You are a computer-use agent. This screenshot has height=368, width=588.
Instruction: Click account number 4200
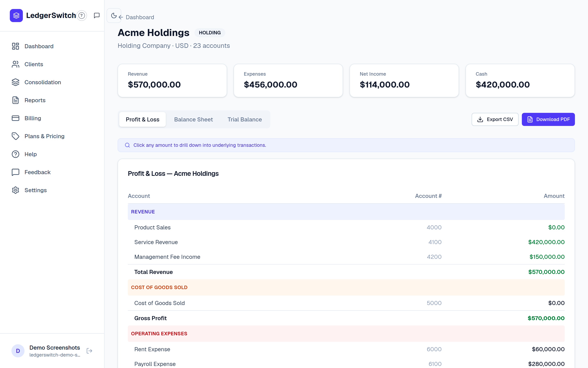(x=434, y=257)
